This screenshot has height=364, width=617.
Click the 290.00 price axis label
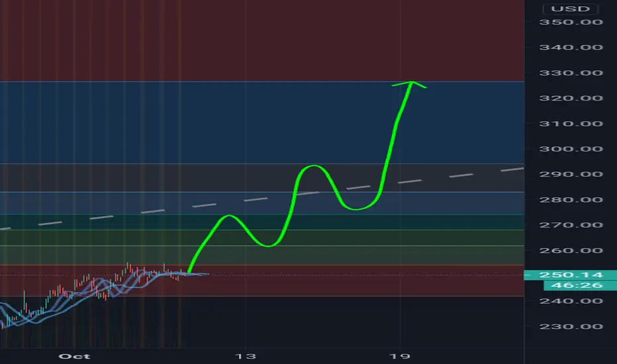[571, 174]
